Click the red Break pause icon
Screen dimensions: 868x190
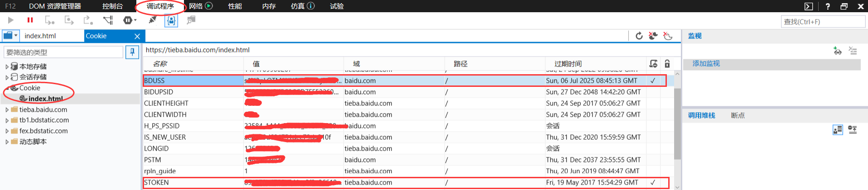(30, 20)
